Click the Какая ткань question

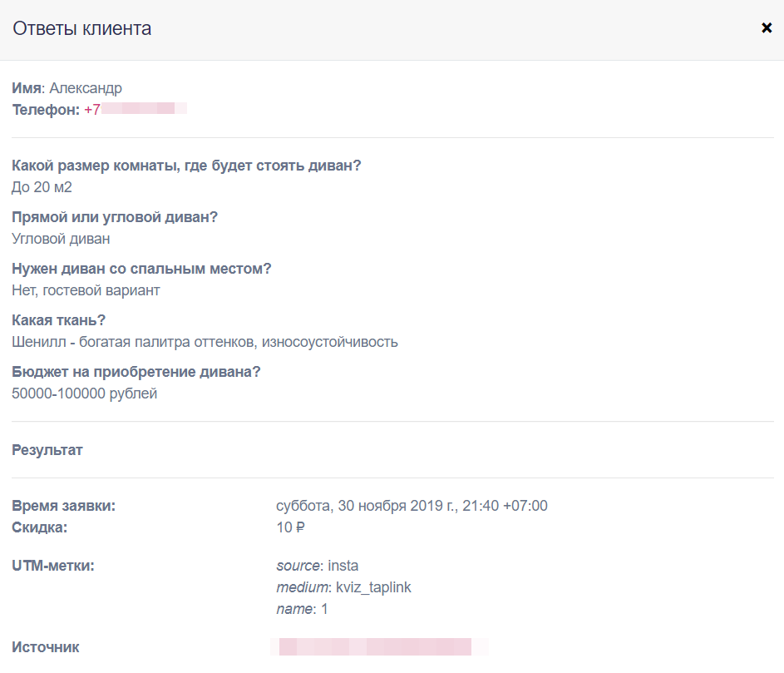point(58,320)
